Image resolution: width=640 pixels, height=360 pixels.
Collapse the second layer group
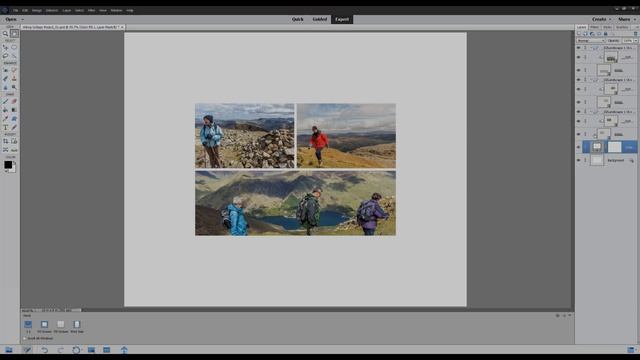(591, 80)
